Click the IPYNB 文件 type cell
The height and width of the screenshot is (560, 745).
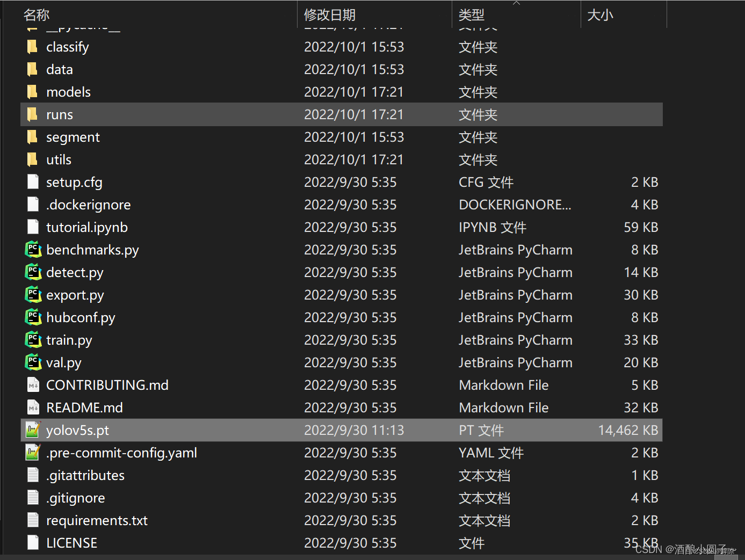(x=493, y=227)
